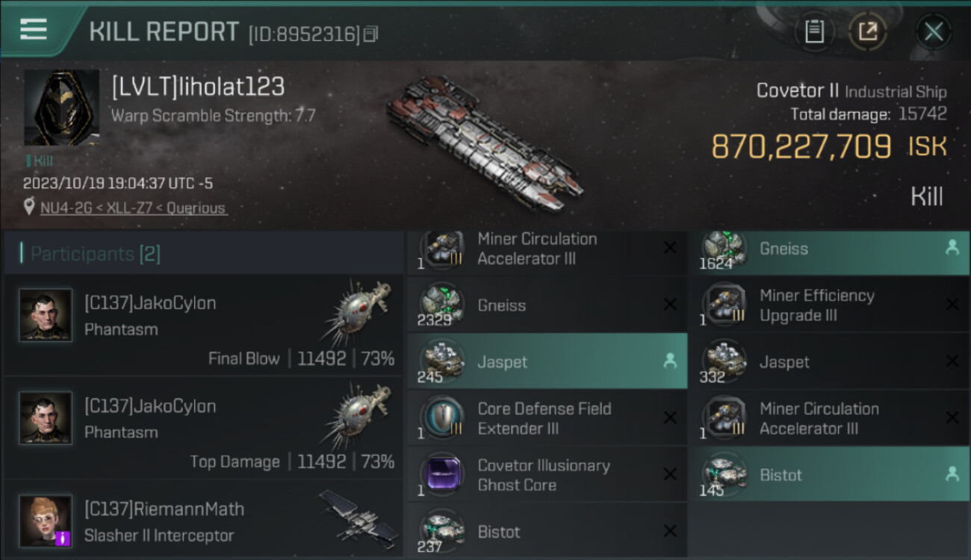Open the hamburger menu icon
Image resolution: width=971 pixels, height=560 pixels.
(34, 29)
